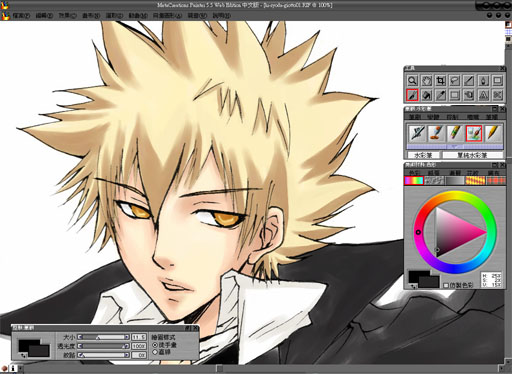Open the 單純水彩筆 brush variant dropdown

(x=472, y=155)
